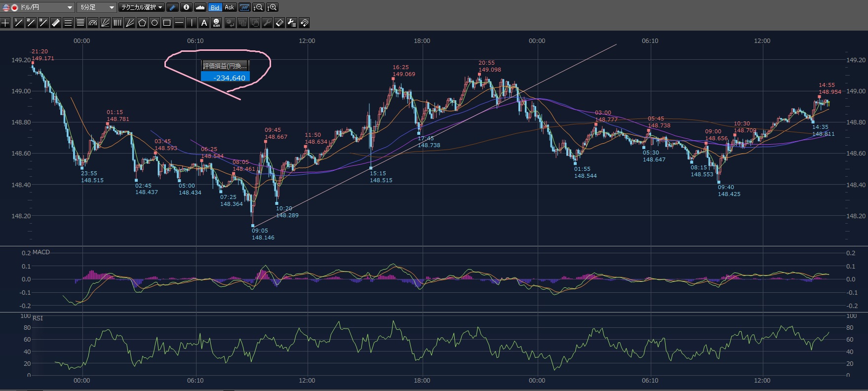This screenshot has width=868, height=391.
Task: Select the pentagon shape tool
Action: [x=142, y=23]
